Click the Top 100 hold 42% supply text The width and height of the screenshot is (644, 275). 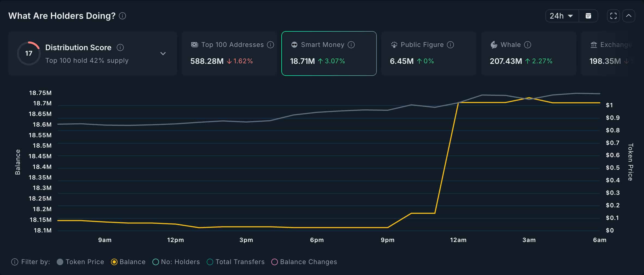[x=87, y=61]
